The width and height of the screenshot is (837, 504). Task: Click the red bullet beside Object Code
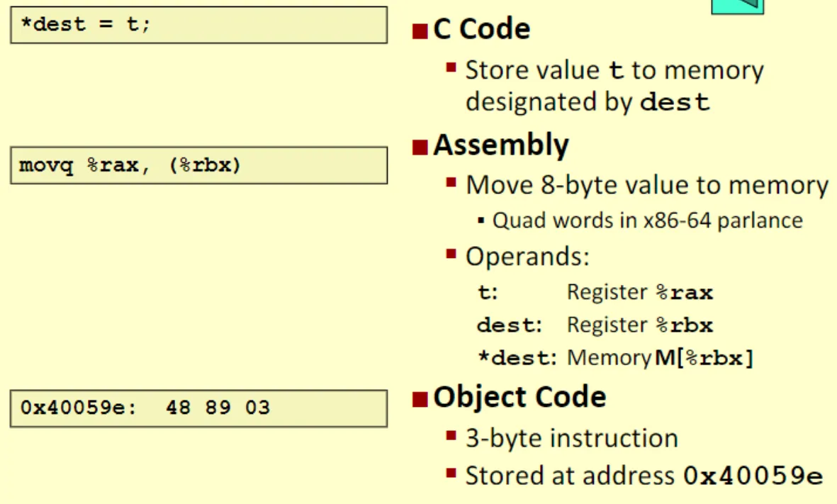pos(420,398)
